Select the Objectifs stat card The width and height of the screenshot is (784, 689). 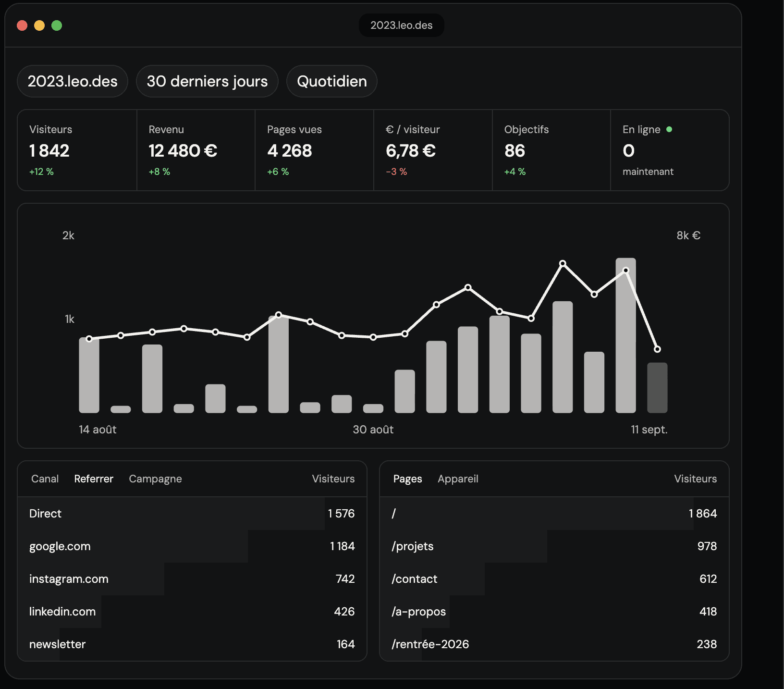coord(551,150)
